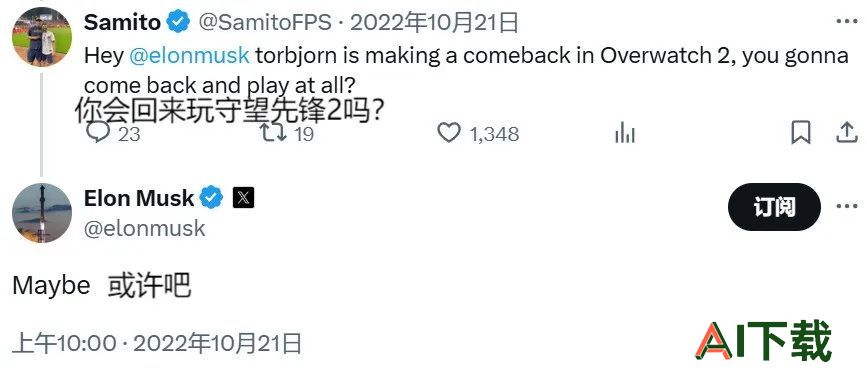Click the @SamitoFPS handle

264,23
